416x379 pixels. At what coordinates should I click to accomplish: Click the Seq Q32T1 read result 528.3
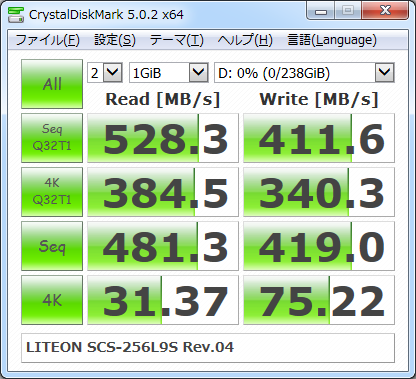tap(163, 138)
